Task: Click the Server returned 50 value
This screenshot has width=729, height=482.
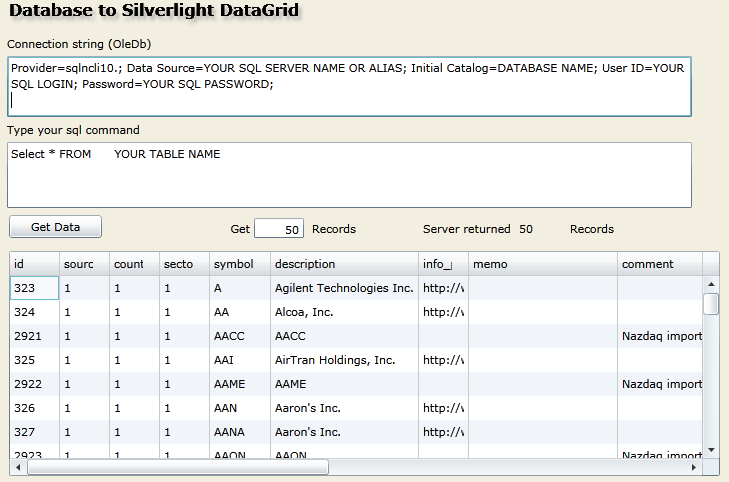Action: (526, 229)
